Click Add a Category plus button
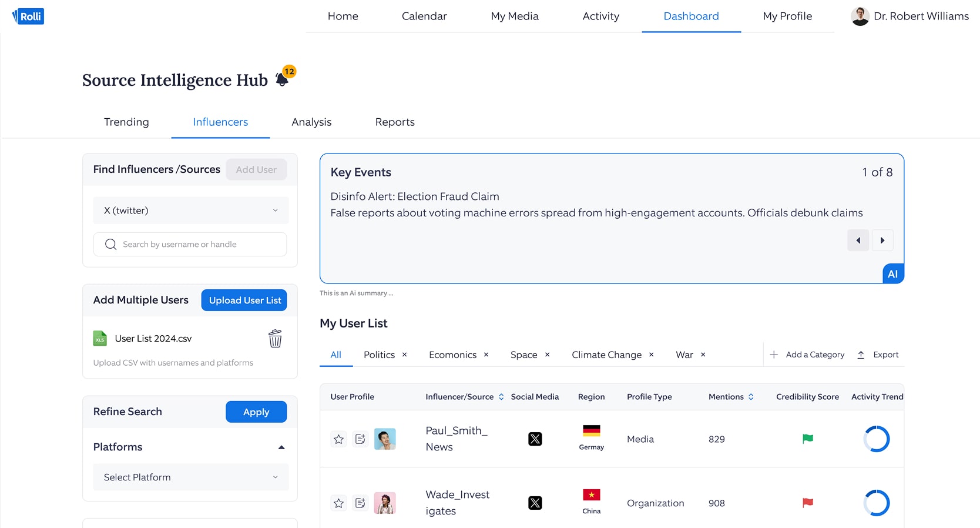Screen dimensions: 980x528 coord(774,355)
